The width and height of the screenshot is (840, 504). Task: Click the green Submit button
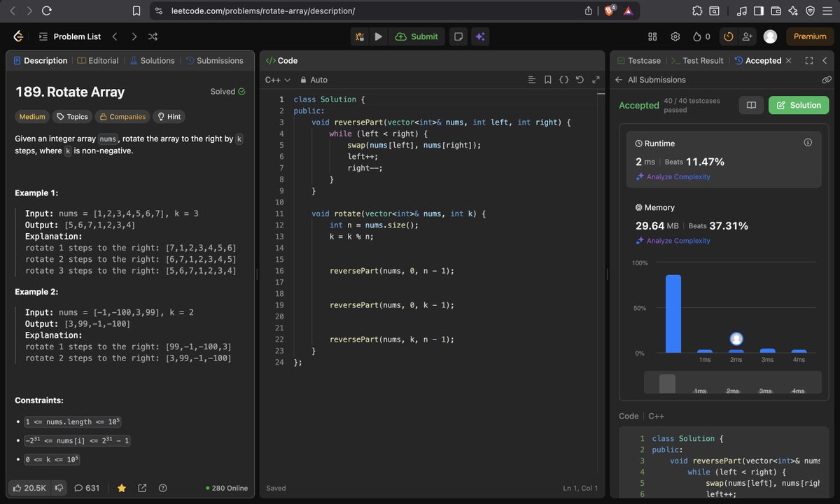coord(416,36)
